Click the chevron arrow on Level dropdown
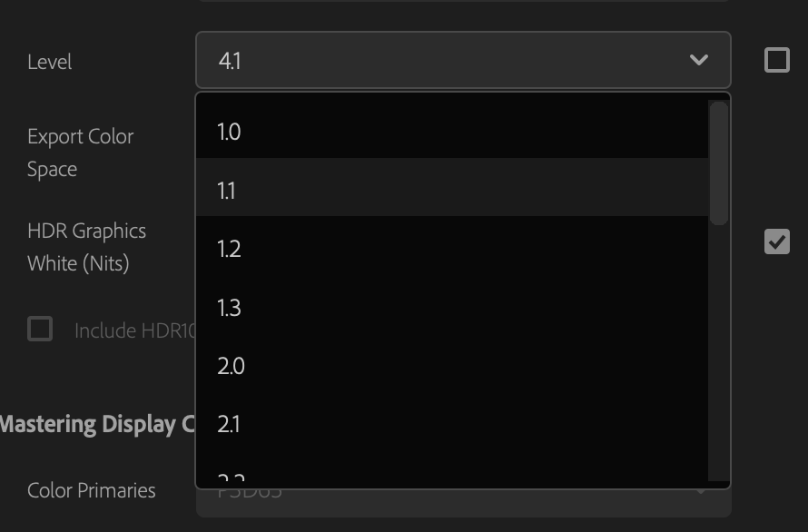The width and height of the screenshot is (808, 532). pos(698,60)
